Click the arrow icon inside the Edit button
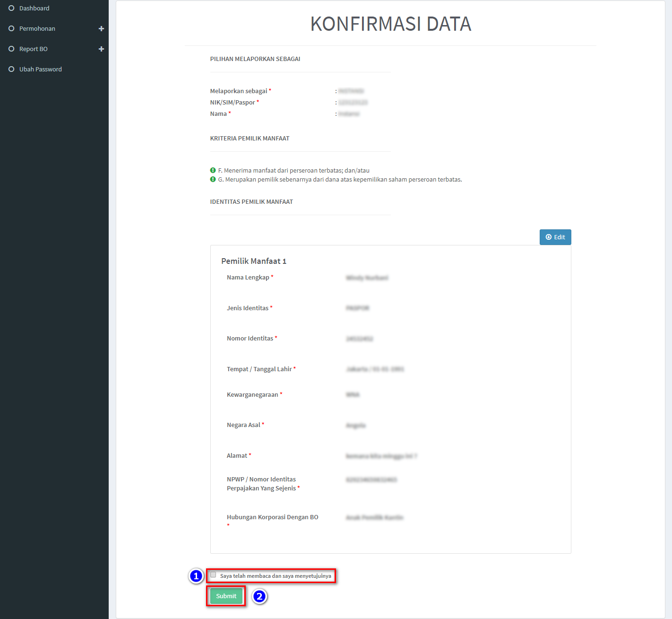The height and width of the screenshot is (619, 672). click(x=549, y=237)
